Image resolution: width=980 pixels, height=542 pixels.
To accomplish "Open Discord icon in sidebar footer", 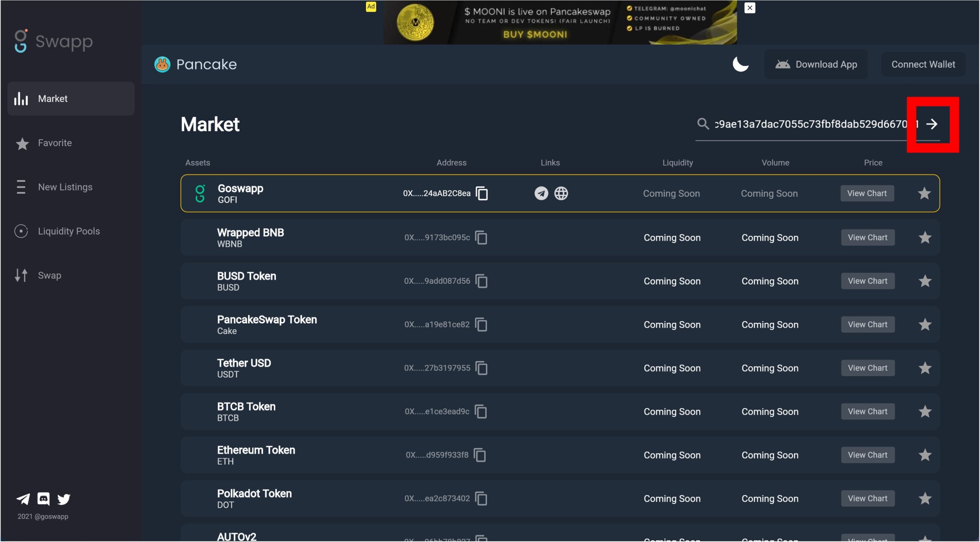I will [43, 499].
